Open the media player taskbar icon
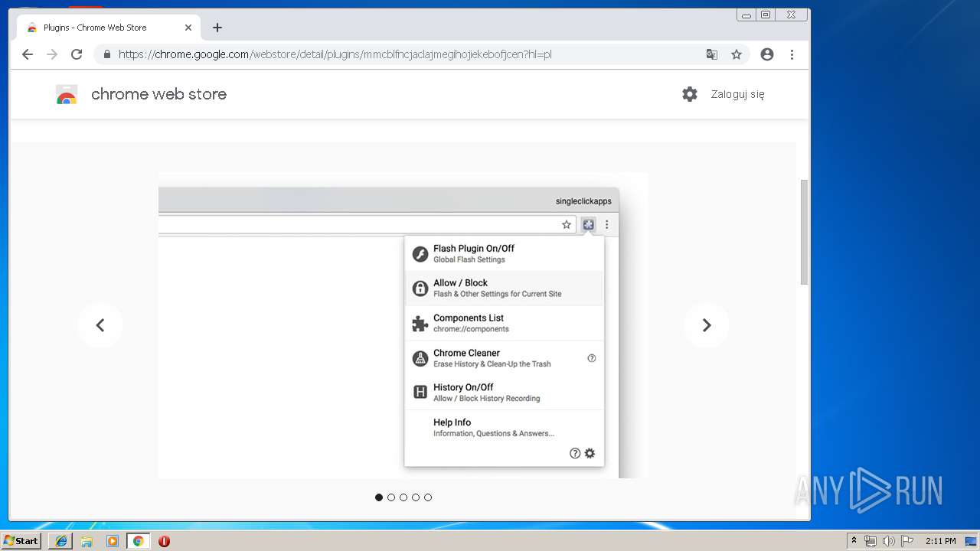 [x=113, y=541]
